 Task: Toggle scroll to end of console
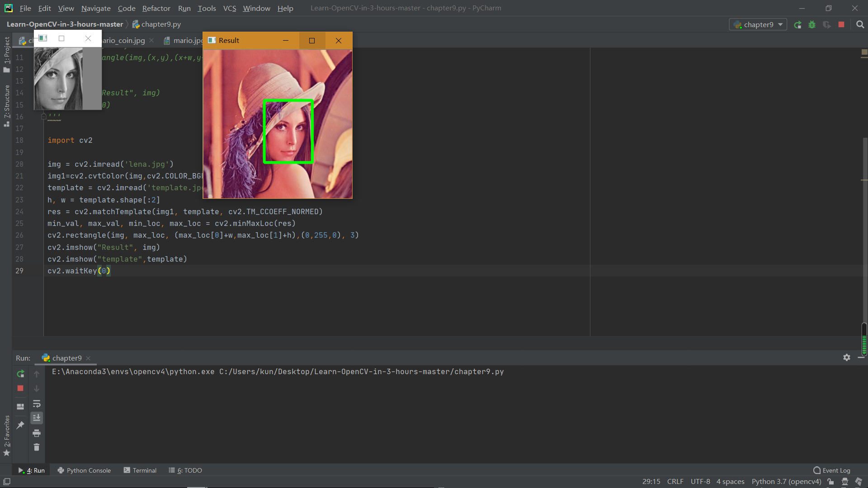[37, 418]
